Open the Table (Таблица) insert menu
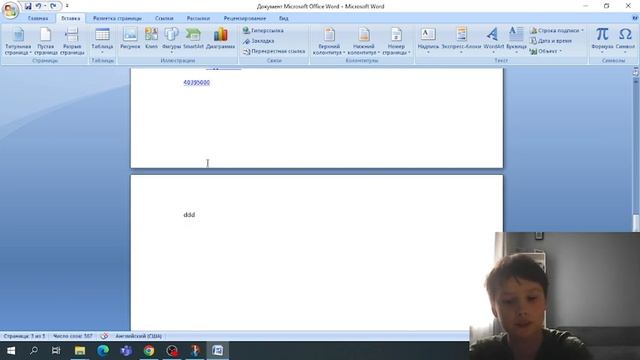 [102, 40]
